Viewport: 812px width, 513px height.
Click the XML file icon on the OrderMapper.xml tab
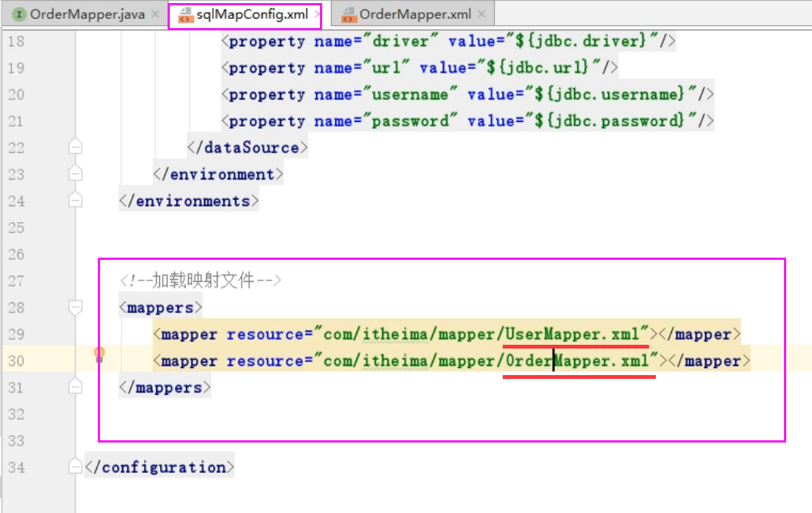point(349,15)
